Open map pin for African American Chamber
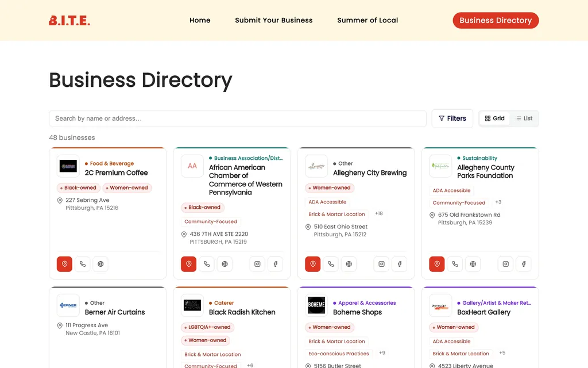 click(x=188, y=264)
